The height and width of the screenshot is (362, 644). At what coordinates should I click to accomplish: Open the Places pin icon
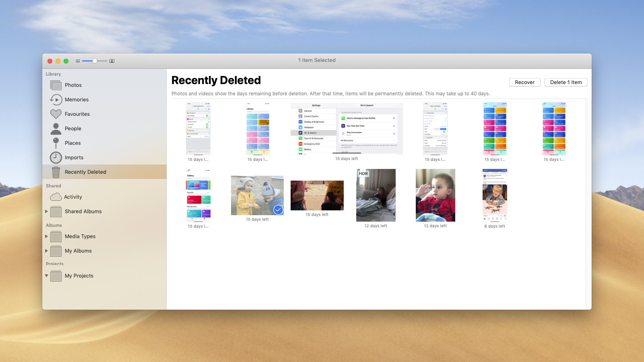56,143
